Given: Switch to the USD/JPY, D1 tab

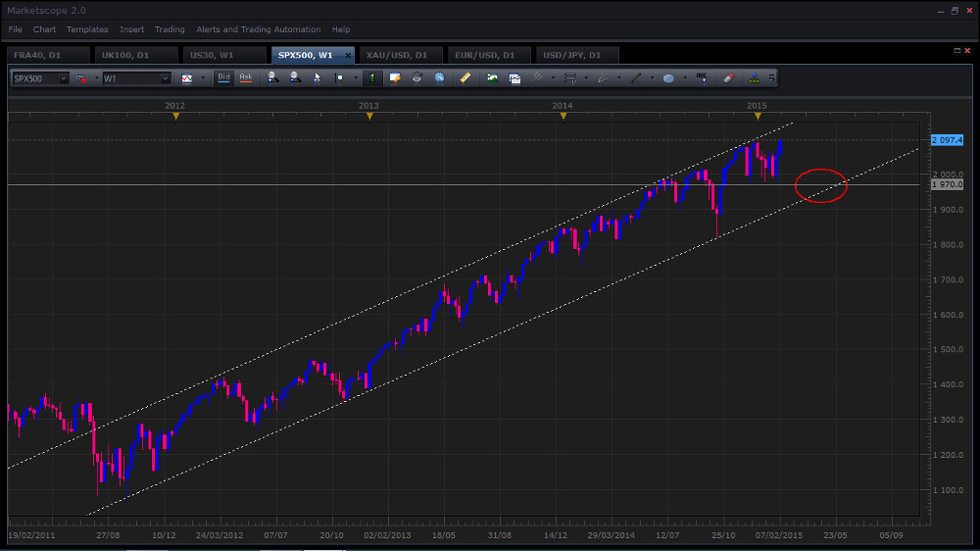Looking at the screenshot, I should pyautogui.click(x=577, y=55).
